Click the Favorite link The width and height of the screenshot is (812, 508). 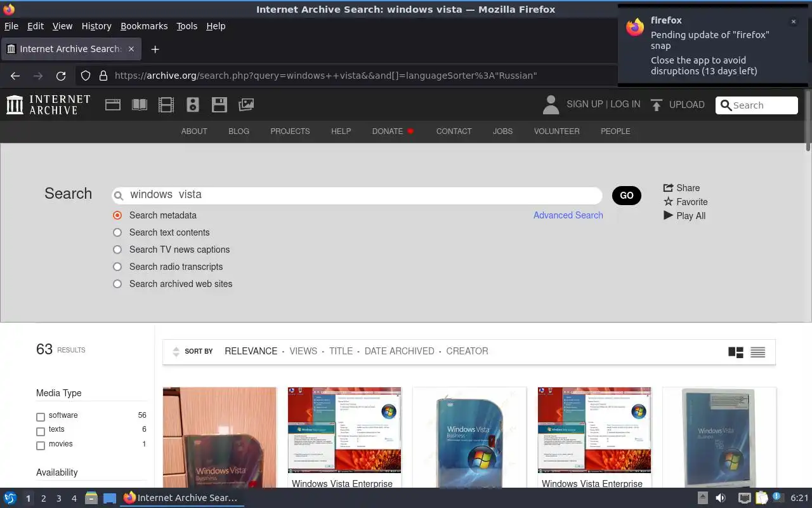[x=686, y=202]
